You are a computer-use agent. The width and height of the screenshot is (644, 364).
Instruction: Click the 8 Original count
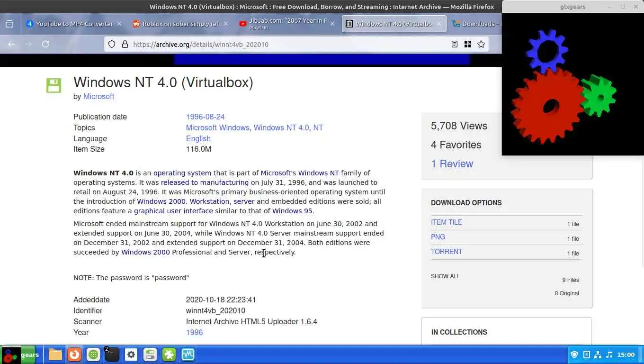(x=567, y=293)
